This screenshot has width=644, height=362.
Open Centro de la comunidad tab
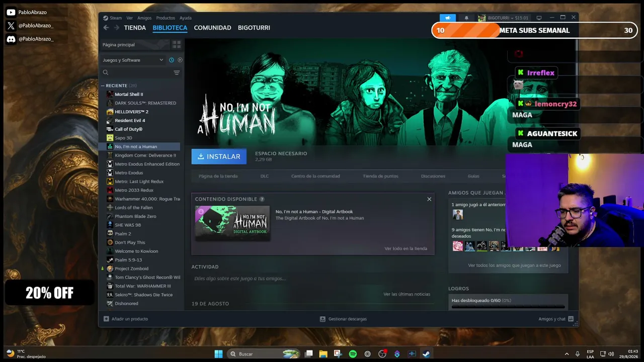315,176
